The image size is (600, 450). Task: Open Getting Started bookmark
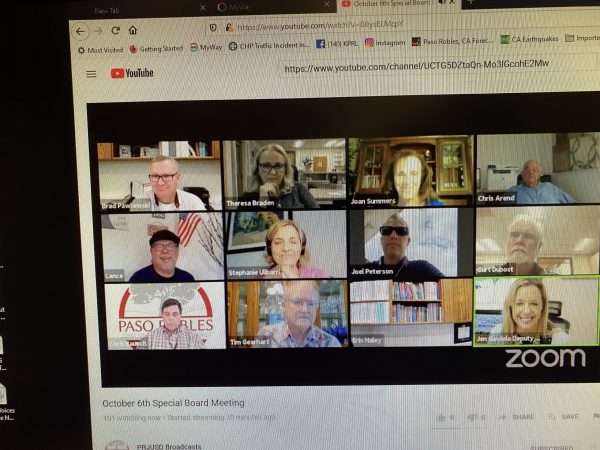(158, 47)
